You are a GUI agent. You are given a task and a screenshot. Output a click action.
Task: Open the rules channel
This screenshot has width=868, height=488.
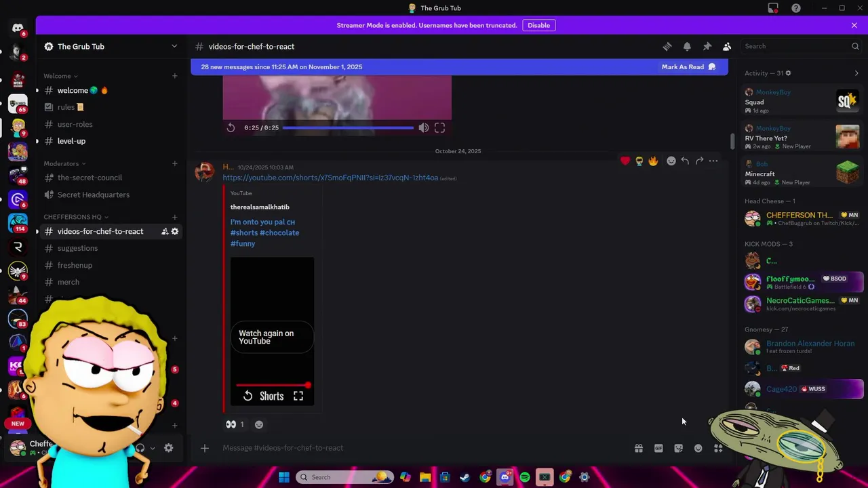click(x=111, y=107)
